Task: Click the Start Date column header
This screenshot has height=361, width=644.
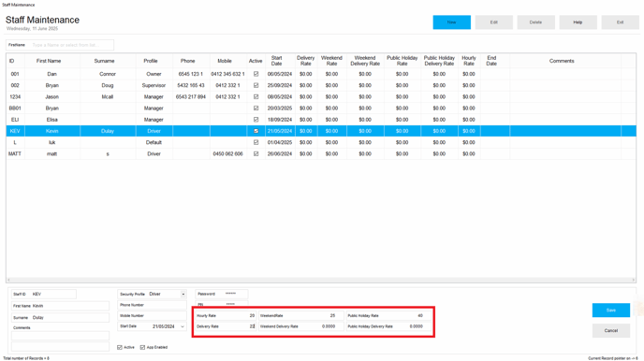Action: coord(280,61)
